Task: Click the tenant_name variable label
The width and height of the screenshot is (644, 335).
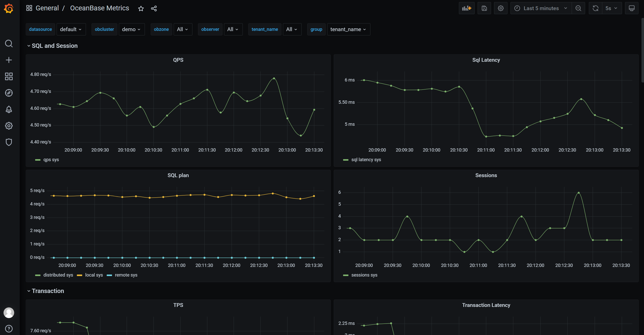Action: click(265, 29)
